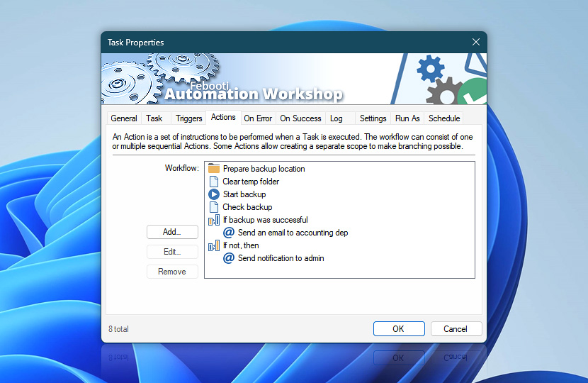The height and width of the screenshot is (383, 588).
Task: Click the file icon beside Clear temp folder
Action: pyautogui.click(x=214, y=182)
